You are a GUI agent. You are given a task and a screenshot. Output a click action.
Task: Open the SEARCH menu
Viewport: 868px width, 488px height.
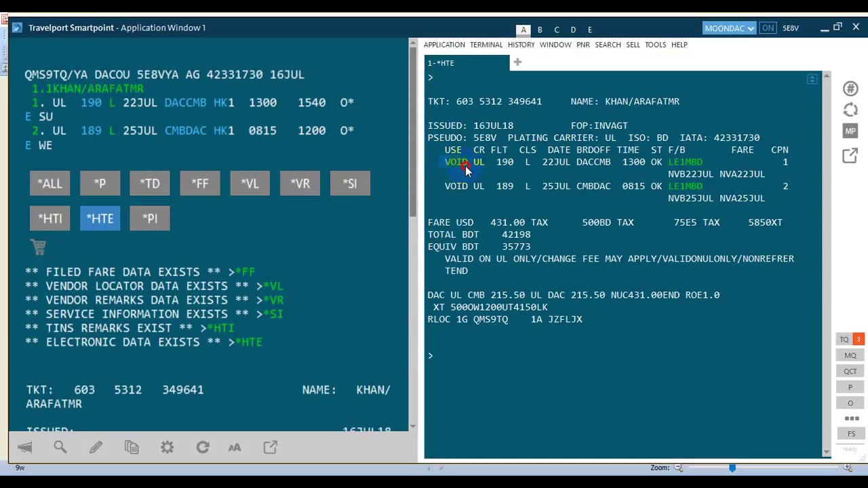pos(608,45)
